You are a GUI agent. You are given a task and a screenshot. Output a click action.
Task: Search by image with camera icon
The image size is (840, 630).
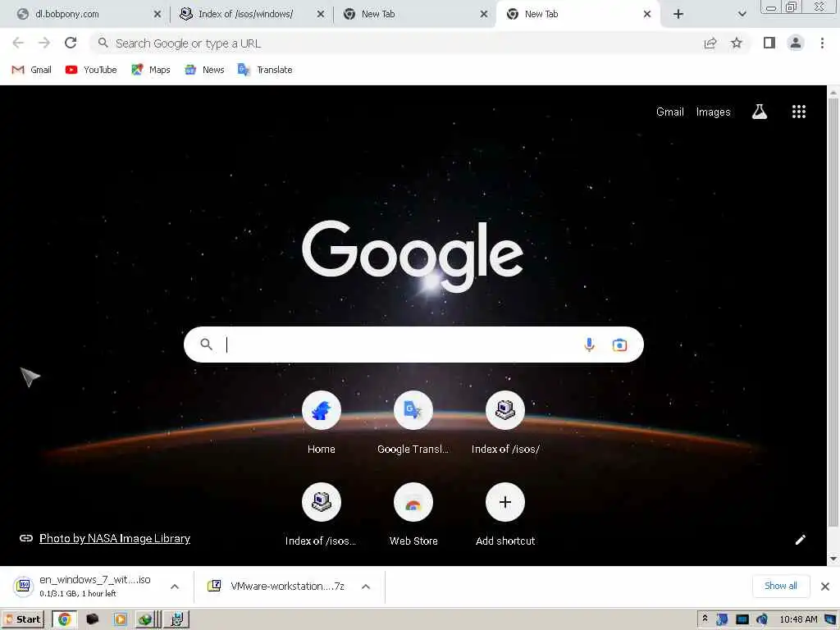coord(620,345)
